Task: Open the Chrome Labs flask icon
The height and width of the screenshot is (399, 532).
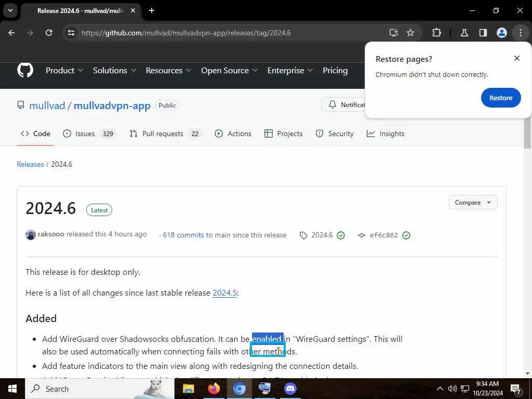Action: 464,33
